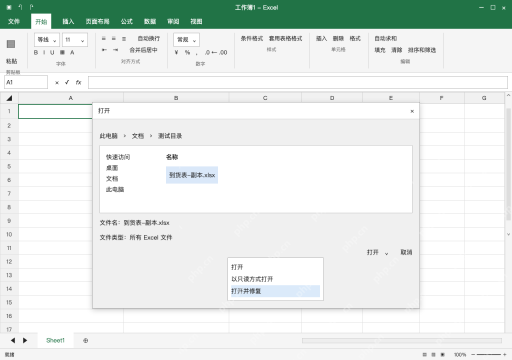Open the font size 11 dropdown
The height and width of the screenshot is (360, 512).
(x=75, y=40)
